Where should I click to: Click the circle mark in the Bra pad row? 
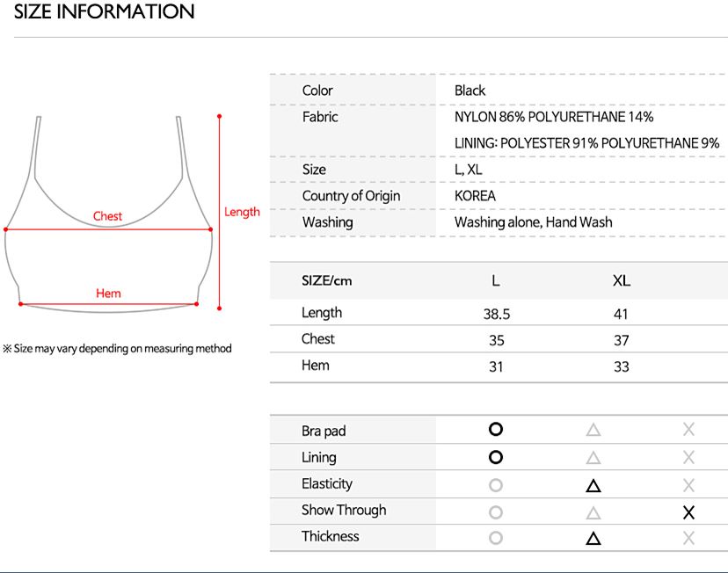click(x=496, y=430)
